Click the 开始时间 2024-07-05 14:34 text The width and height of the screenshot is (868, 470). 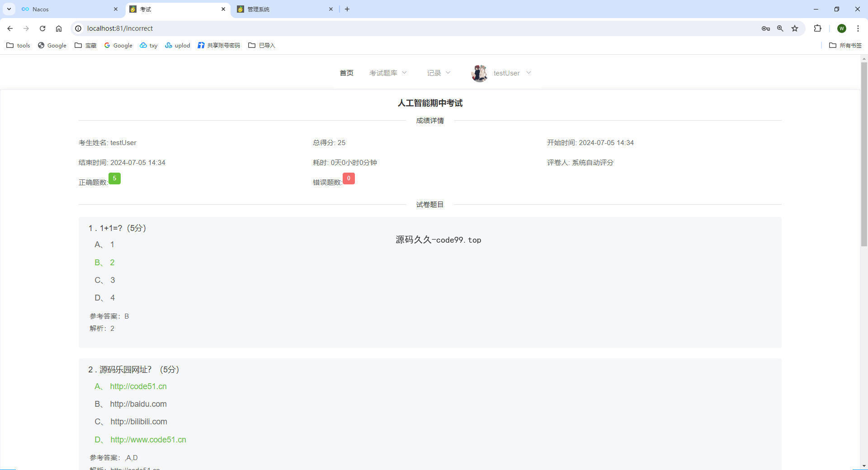590,143
